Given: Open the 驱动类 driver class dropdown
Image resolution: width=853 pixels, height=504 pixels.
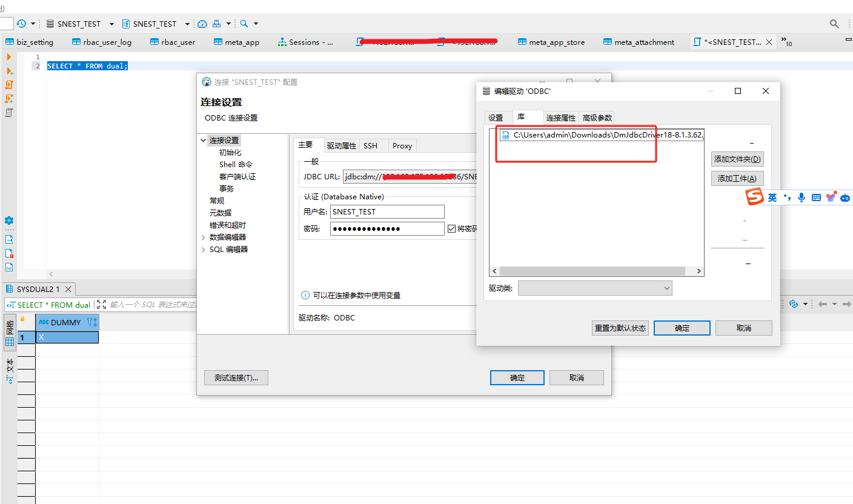Looking at the screenshot, I should (x=594, y=288).
